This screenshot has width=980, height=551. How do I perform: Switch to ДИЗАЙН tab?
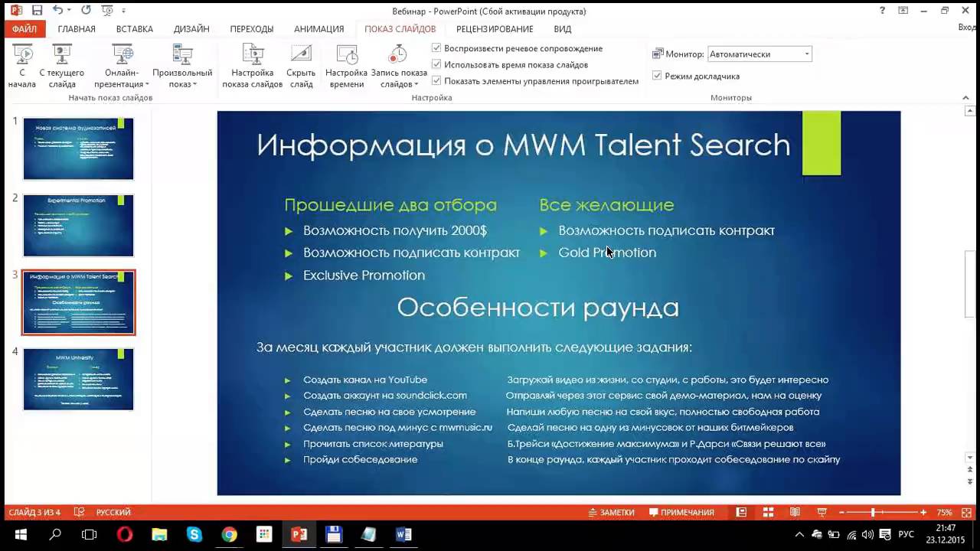coord(191,29)
